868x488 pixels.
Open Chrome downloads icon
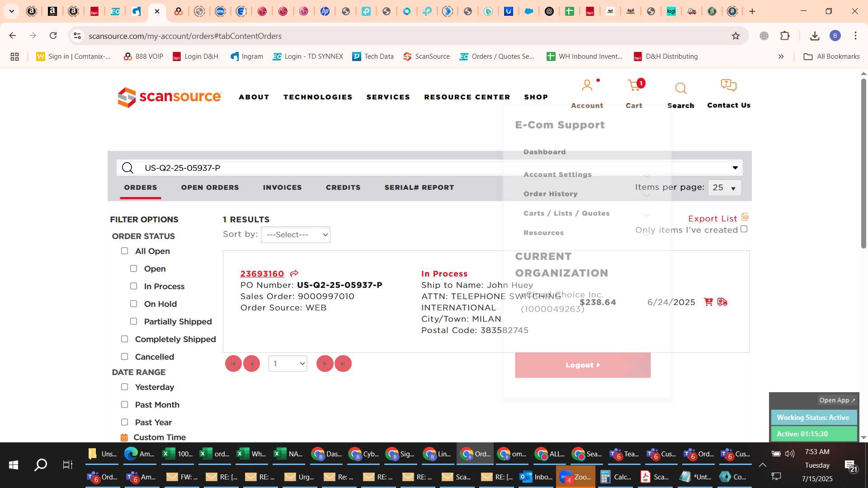(x=815, y=36)
